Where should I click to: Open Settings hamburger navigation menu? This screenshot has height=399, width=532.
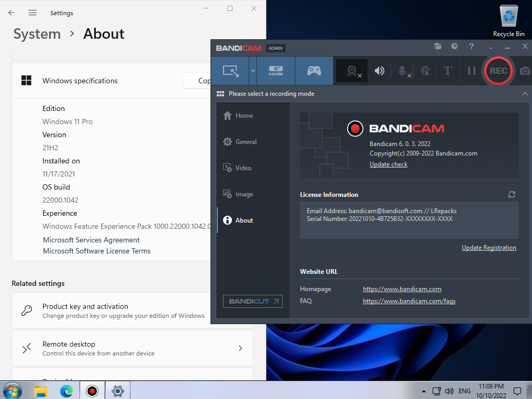click(x=32, y=13)
